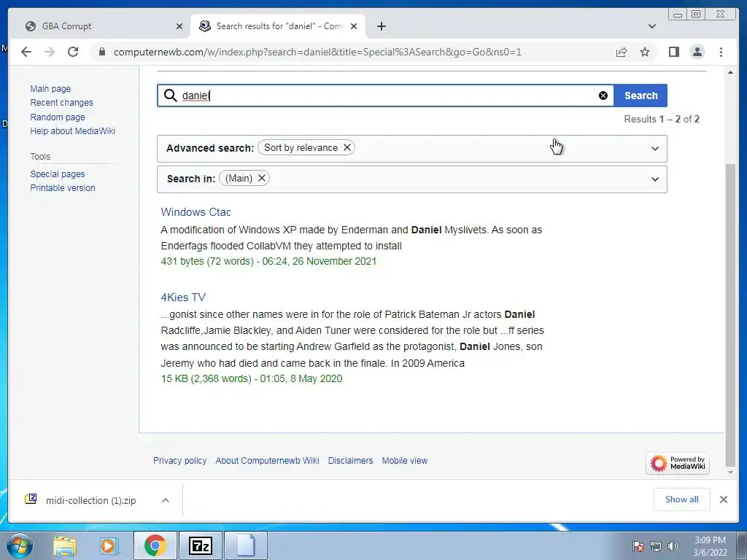747x560 pixels.
Task: Focus the daniel search input field
Action: (386, 96)
